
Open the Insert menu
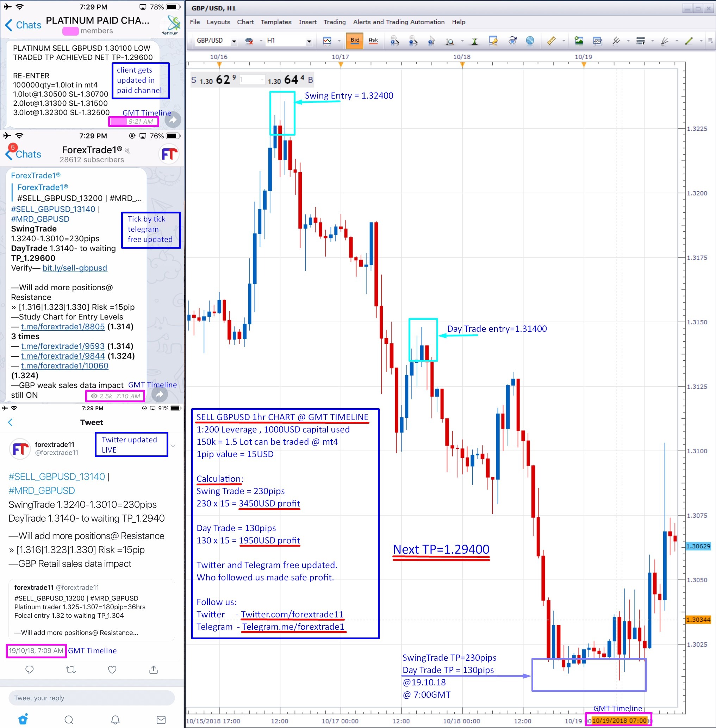(307, 22)
